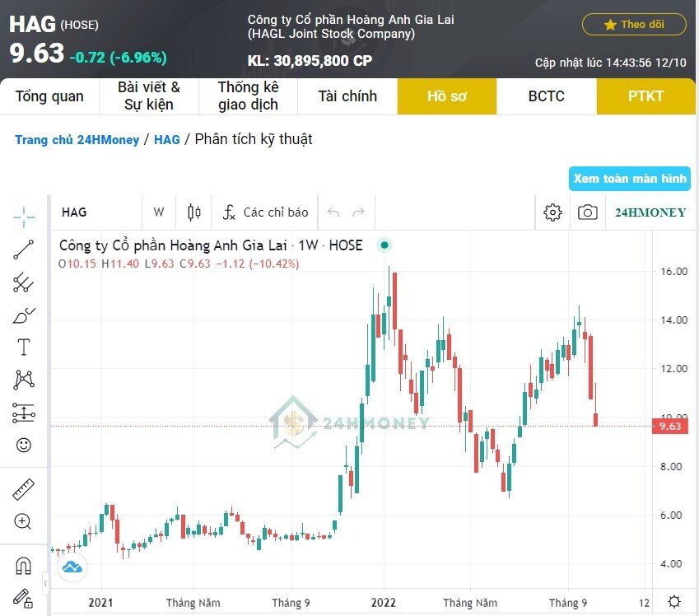Toggle lock all drawing tools
The image size is (699, 616).
[x=23, y=598]
